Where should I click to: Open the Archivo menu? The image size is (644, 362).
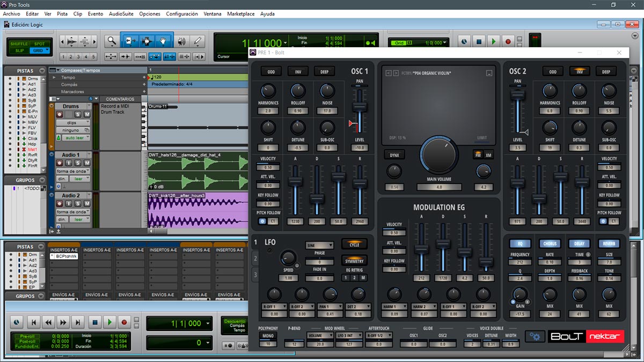11,14
